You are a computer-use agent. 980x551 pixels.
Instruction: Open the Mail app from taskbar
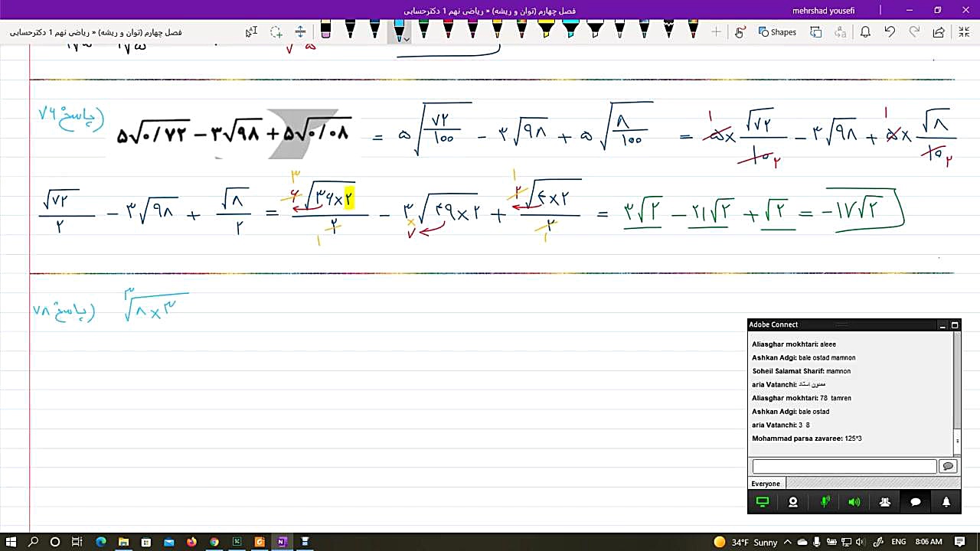click(168, 542)
